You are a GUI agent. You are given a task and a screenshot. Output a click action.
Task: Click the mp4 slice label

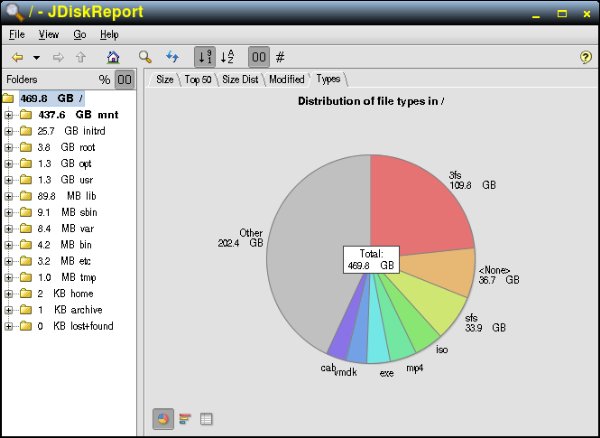[414, 368]
